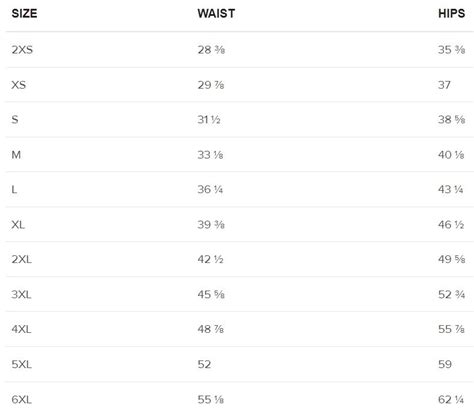
Task: Click the SIZE column header
Action: (x=24, y=13)
